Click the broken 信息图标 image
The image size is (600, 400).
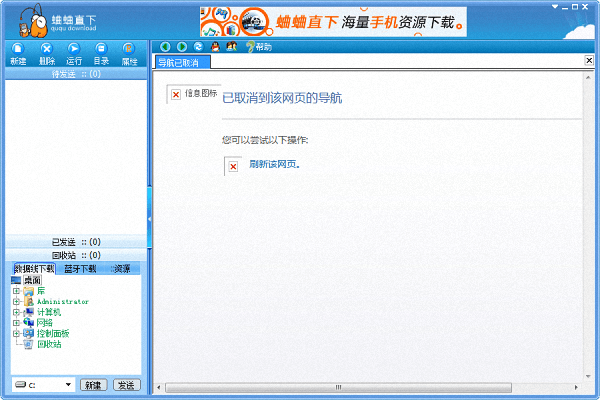point(193,94)
